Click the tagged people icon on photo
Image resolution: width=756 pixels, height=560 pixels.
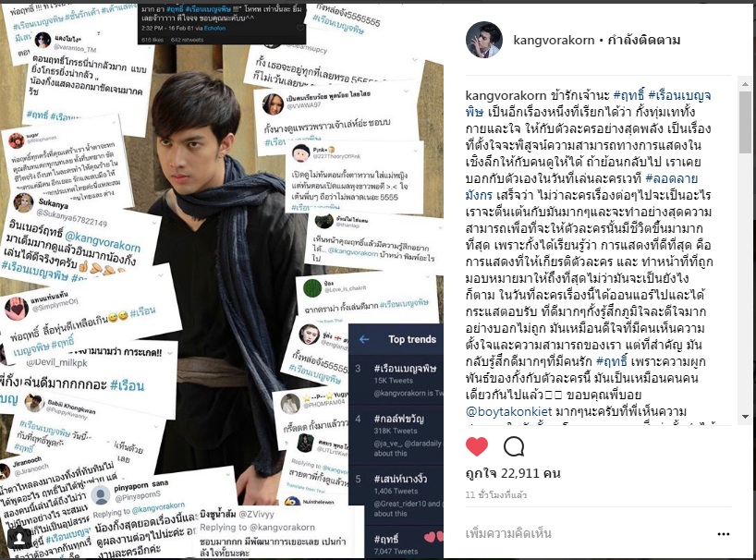click(x=19, y=539)
